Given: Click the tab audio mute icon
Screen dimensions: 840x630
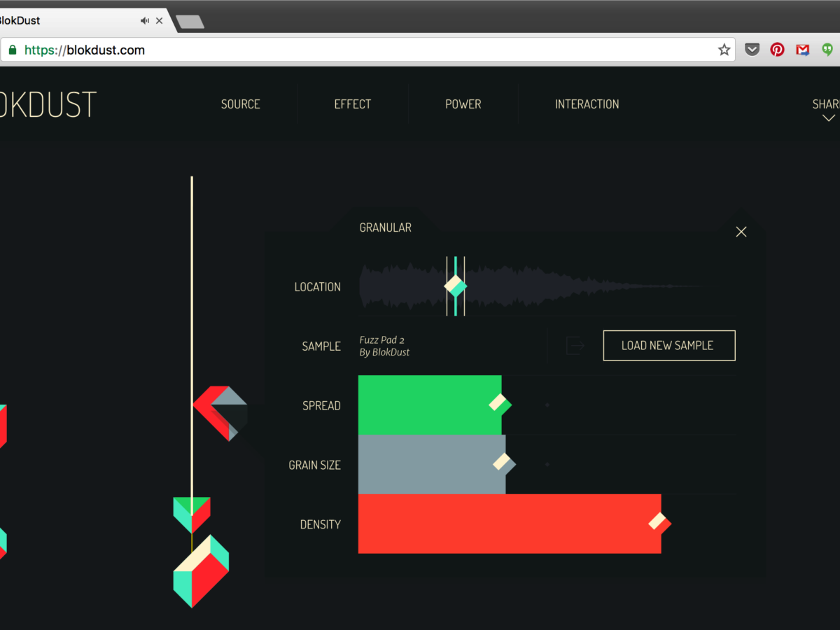Looking at the screenshot, I should 145,21.
